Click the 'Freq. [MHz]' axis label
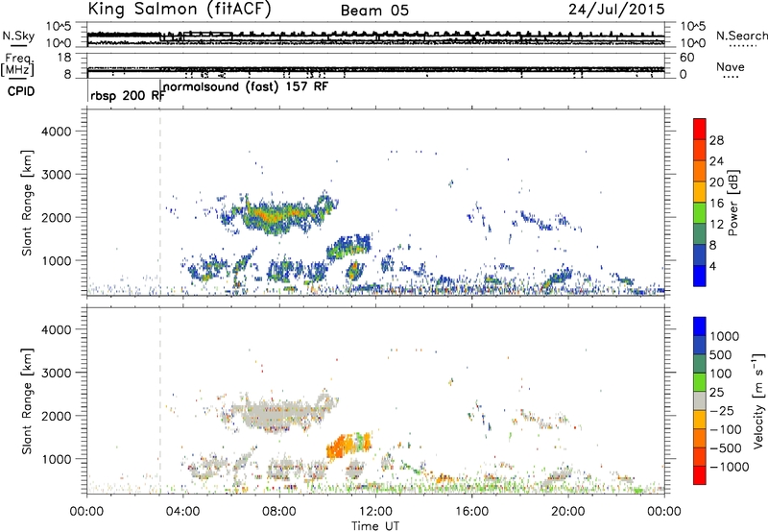 (17, 65)
